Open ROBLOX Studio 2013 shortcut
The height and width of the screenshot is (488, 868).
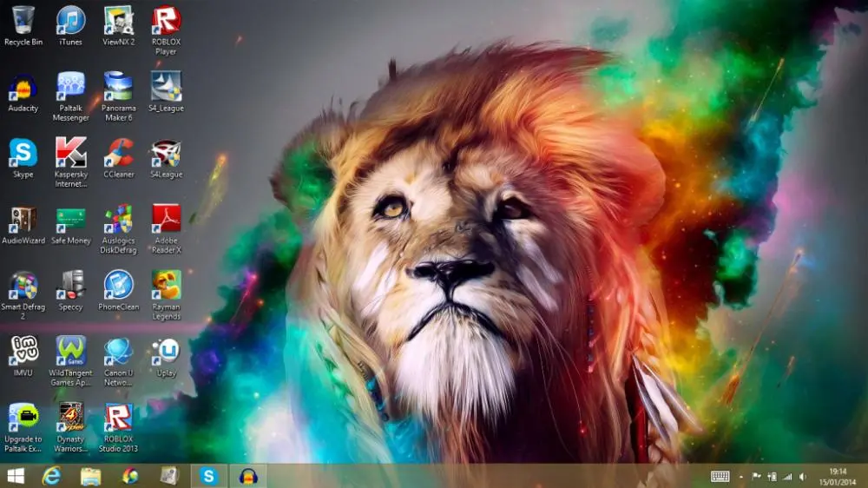[118, 427]
